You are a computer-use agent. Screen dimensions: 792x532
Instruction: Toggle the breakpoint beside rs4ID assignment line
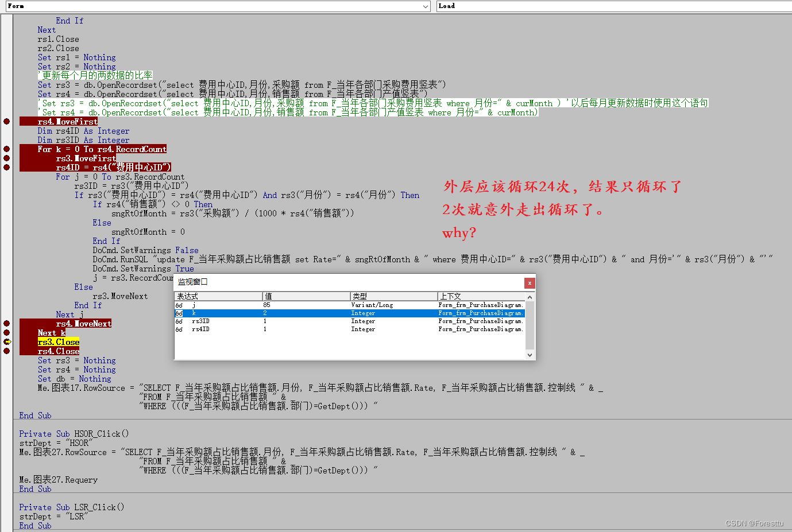point(6,167)
